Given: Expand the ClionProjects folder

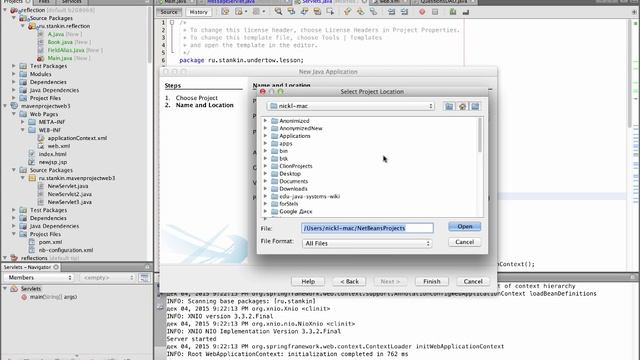Looking at the screenshot, I should [265, 166].
